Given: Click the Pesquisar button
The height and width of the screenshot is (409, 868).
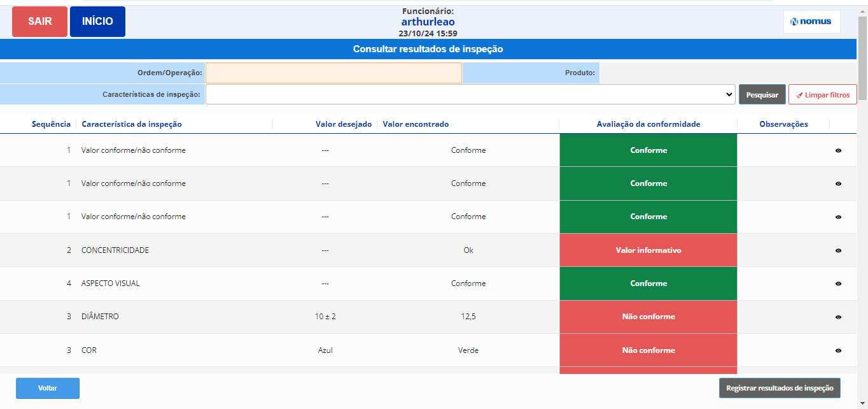Looking at the screenshot, I should (x=762, y=95).
